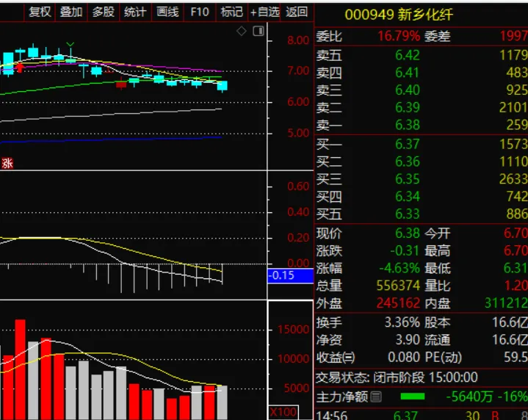The height and width of the screenshot is (420, 528).
Task: Click the 委比 value 16.79%
Action: (x=399, y=36)
